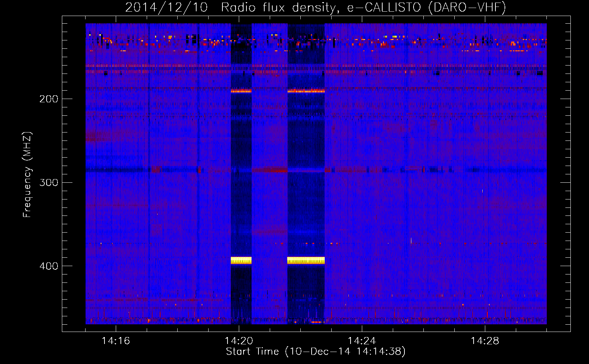589x364 pixels.
Task: Click the yellow band near 400 MHz at 14:20
Action: [x=241, y=260]
